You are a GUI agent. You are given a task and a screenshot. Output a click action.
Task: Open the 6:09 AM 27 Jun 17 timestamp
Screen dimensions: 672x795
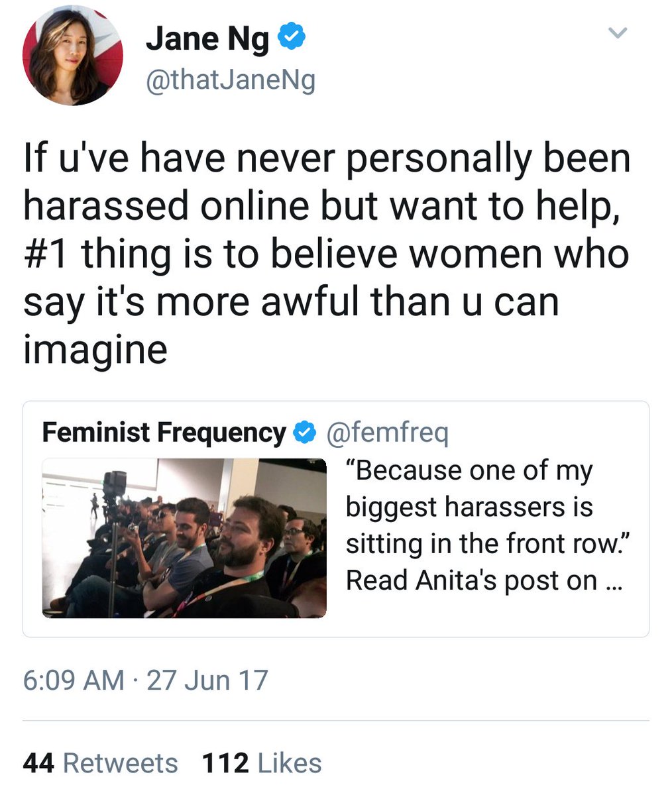(145, 680)
